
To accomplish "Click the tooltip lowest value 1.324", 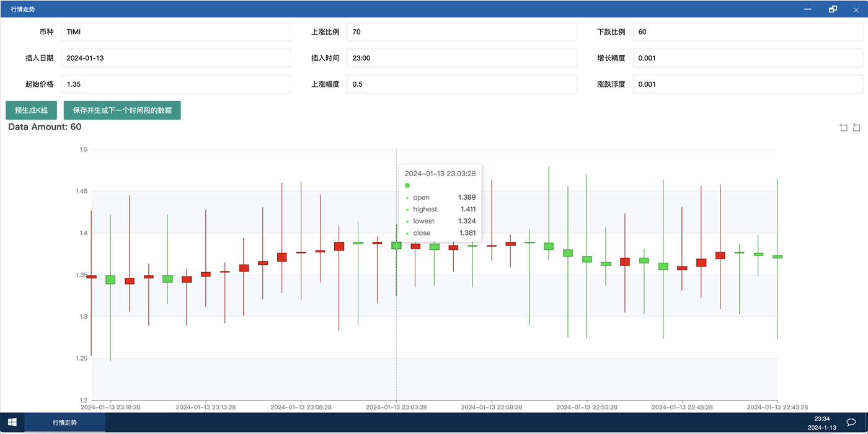I will (467, 221).
